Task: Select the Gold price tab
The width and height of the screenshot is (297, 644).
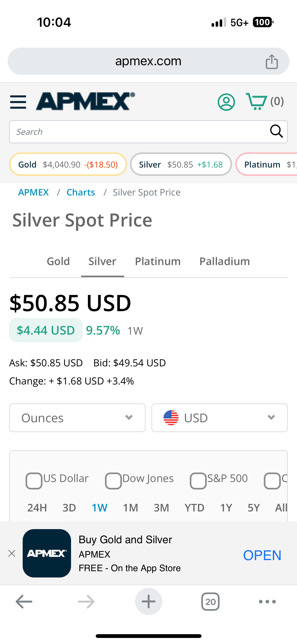Action: tap(58, 262)
